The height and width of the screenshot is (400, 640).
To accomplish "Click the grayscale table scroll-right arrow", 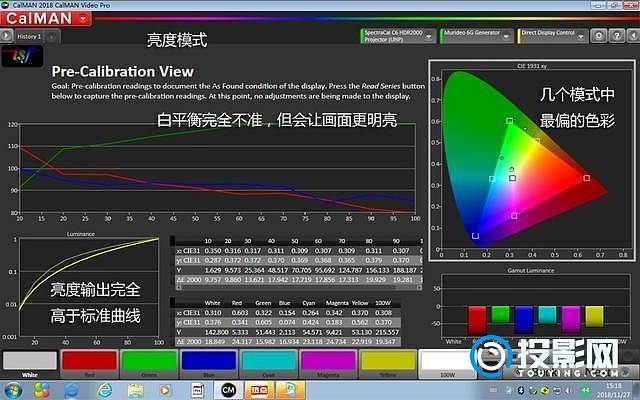I will coord(419,287).
